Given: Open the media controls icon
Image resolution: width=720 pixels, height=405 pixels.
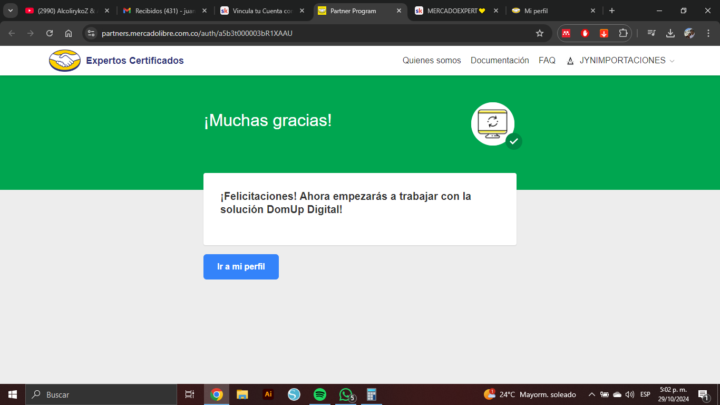Looking at the screenshot, I should tap(651, 33).
